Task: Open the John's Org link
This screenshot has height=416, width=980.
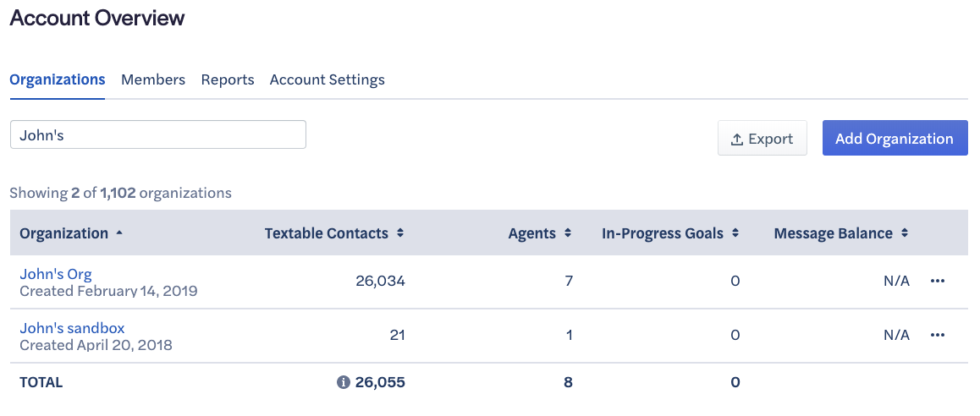Action: coord(56,274)
